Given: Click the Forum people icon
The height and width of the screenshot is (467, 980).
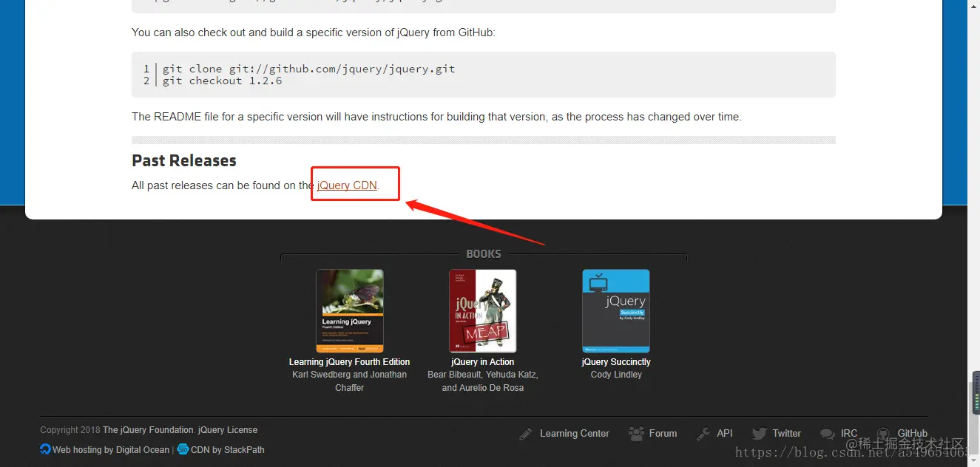Looking at the screenshot, I should [x=636, y=434].
